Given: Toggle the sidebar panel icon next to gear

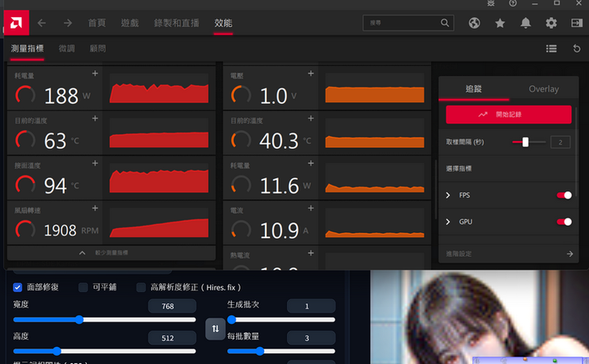Looking at the screenshot, I should click(577, 23).
